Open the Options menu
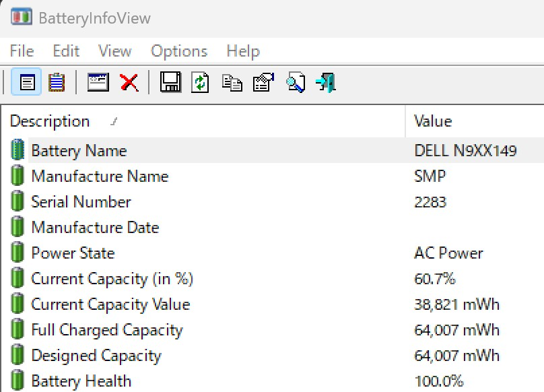The image size is (544, 392). point(179,51)
